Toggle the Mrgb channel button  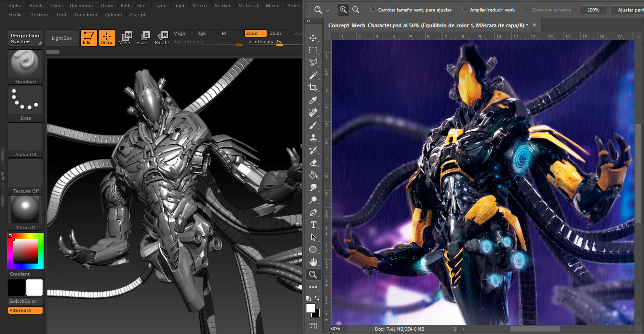point(183,33)
